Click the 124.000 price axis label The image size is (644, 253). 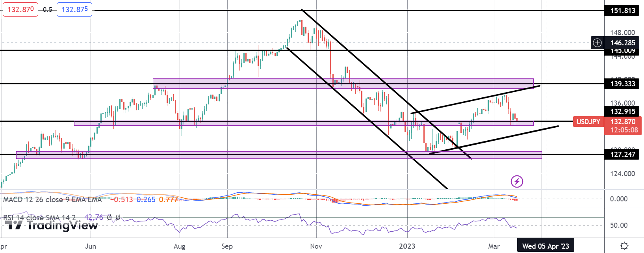click(623, 173)
